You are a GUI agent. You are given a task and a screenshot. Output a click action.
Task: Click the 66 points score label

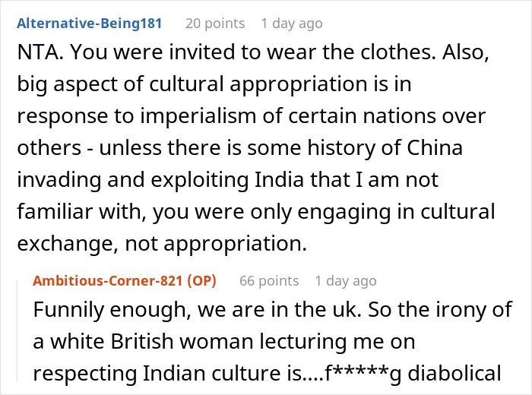269,281
